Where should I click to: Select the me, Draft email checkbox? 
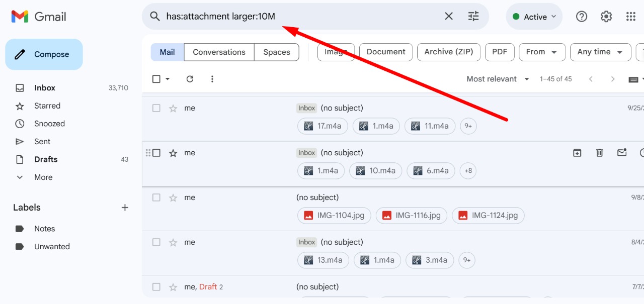(x=156, y=287)
